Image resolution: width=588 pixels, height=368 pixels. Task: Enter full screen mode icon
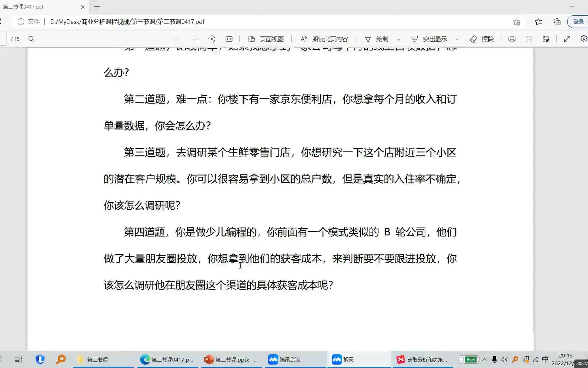pos(567,39)
